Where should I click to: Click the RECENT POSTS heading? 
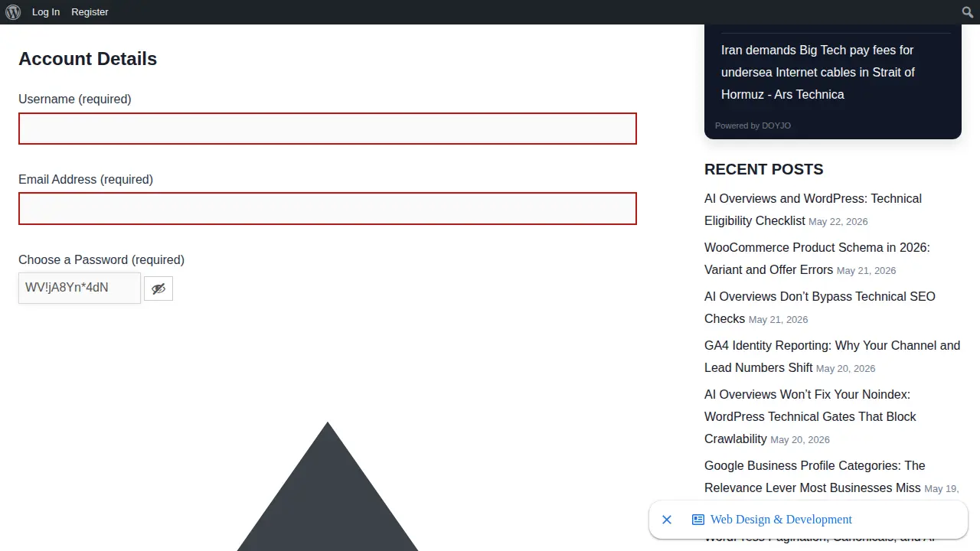763,169
